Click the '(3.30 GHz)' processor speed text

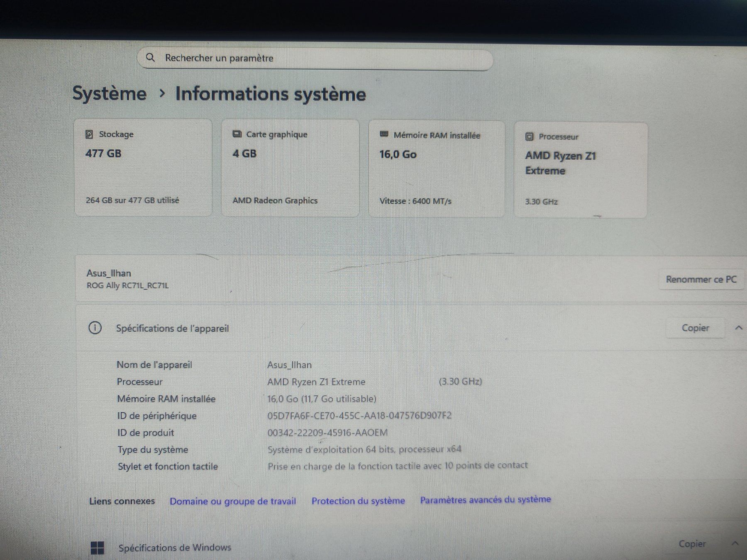click(460, 382)
